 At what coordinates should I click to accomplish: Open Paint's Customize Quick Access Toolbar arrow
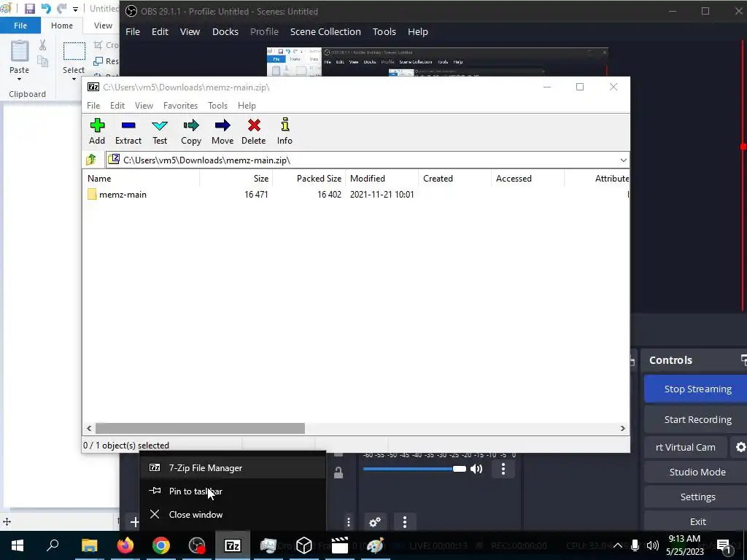tap(75, 9)
